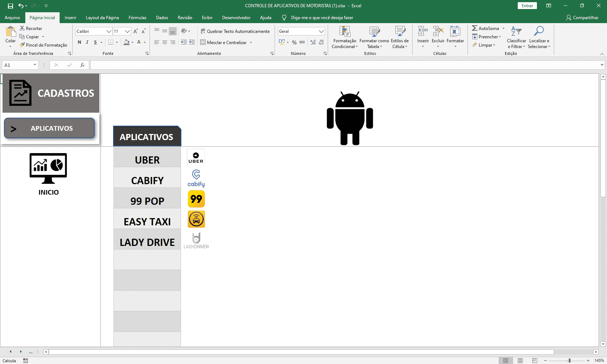The image size is (607, 364).
Task: Switch to Inserir ribbon tab
Action: 70,18
